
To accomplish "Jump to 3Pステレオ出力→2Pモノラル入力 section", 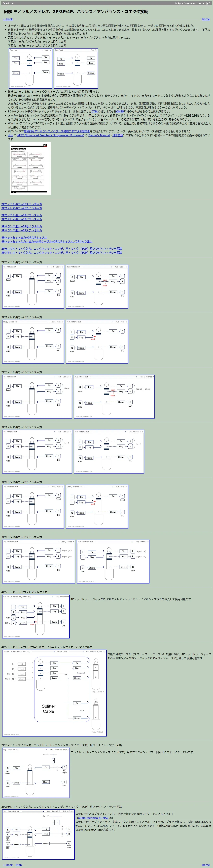I will click(22, 208).
